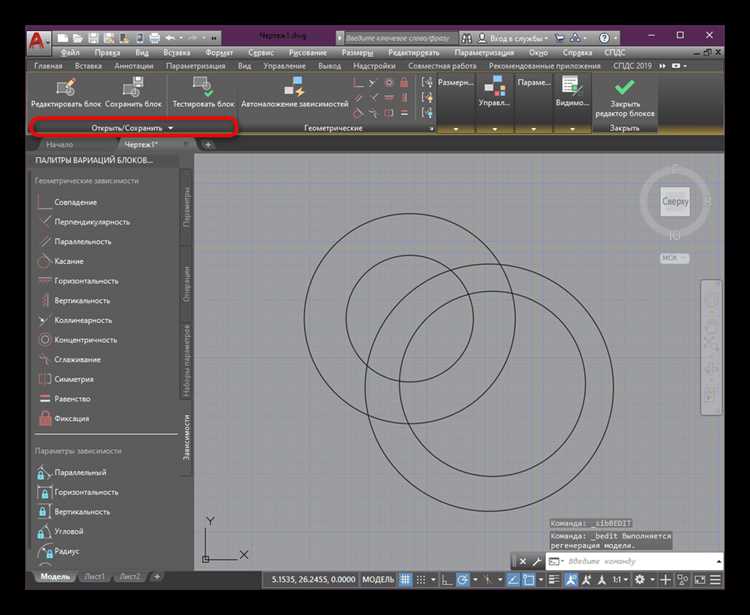Open the Параметризация menu in menu bar
The width and height of the screenshot is (750, 615).
(x=484, y=51)
